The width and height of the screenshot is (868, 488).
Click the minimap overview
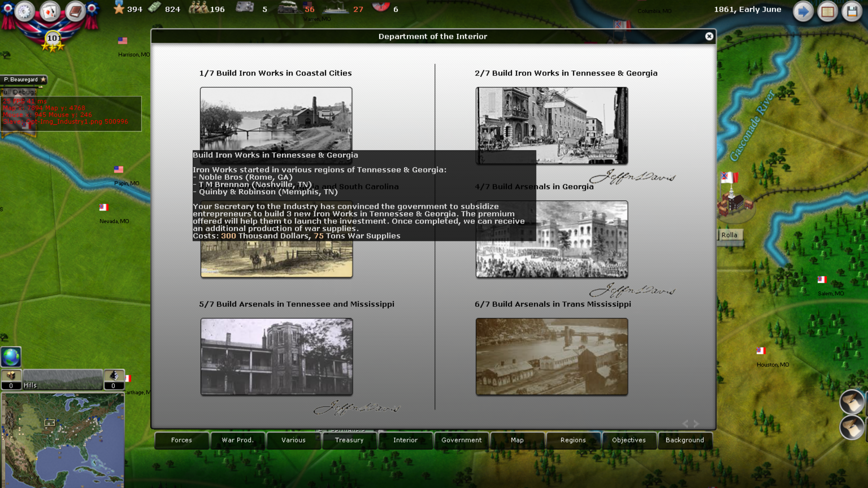[x=63, y=440]
